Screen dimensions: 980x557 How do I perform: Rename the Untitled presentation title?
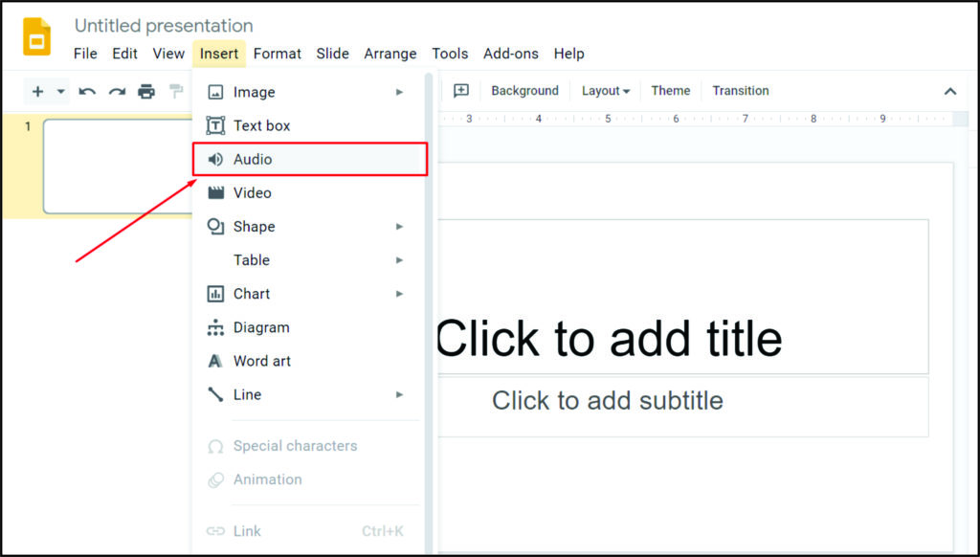163,26
